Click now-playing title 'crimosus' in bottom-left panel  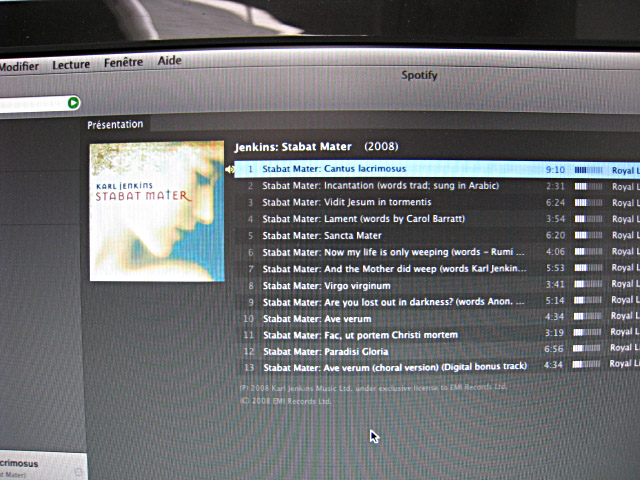pos(19,464)
